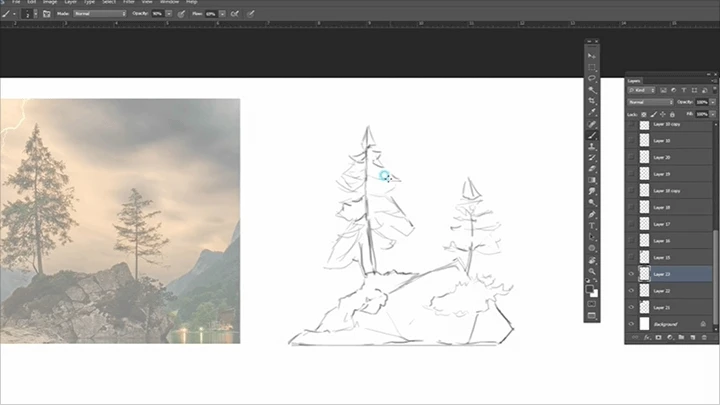Delete the selected layer
Screen dimensions: 720x405
coord(704,338)
